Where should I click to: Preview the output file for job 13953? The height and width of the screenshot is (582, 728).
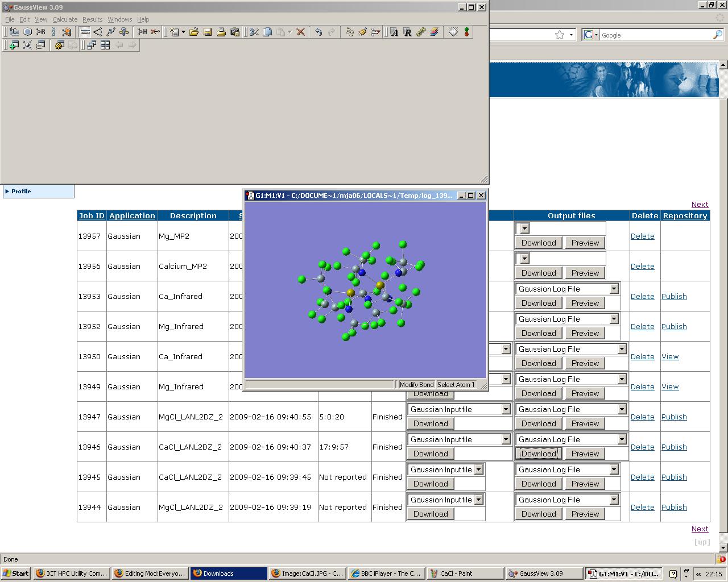tap(585, 303)
